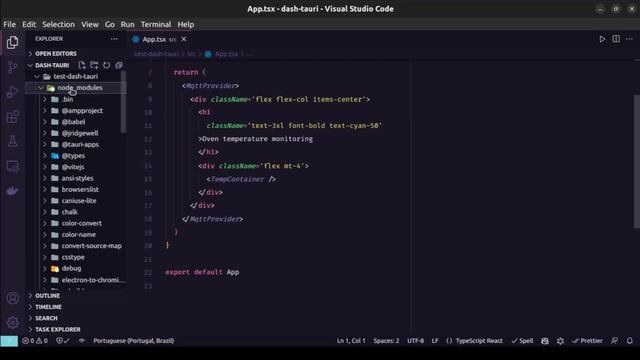Viewport: 640px width, 360px height.
Task: Expand the @types folder
Action: [x=76, y=156]
